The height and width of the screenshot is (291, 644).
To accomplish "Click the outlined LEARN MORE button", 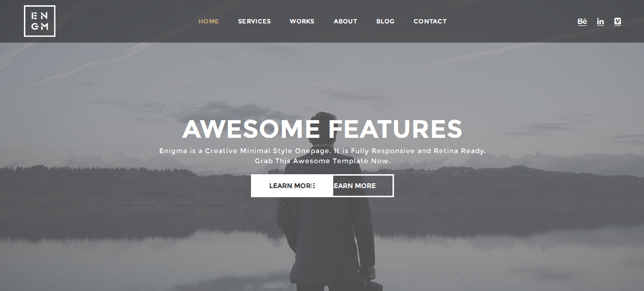I will pos(363,186).
